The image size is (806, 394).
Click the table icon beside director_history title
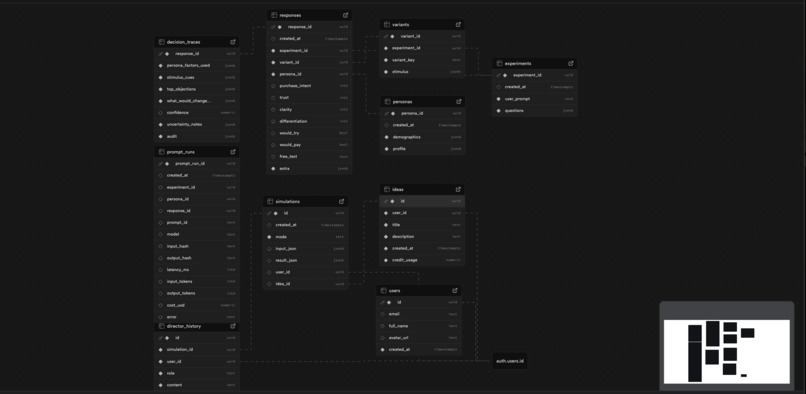[x=161, y=326]
